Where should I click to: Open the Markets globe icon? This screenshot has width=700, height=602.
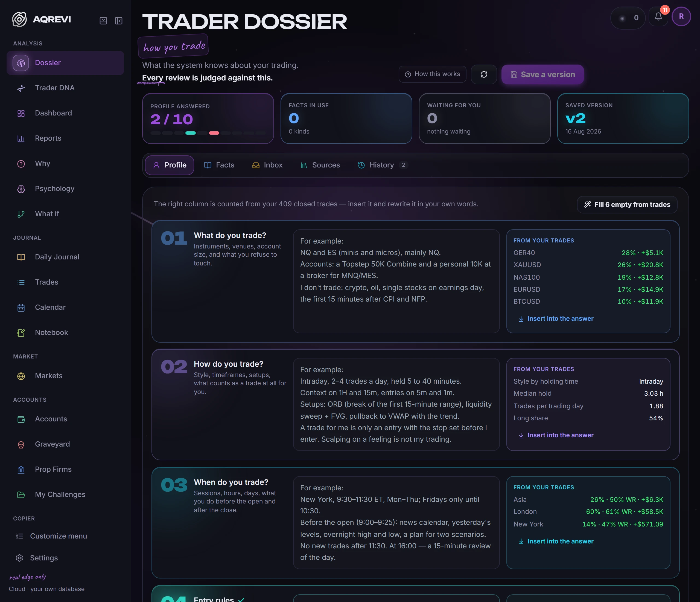pos(21,376)
